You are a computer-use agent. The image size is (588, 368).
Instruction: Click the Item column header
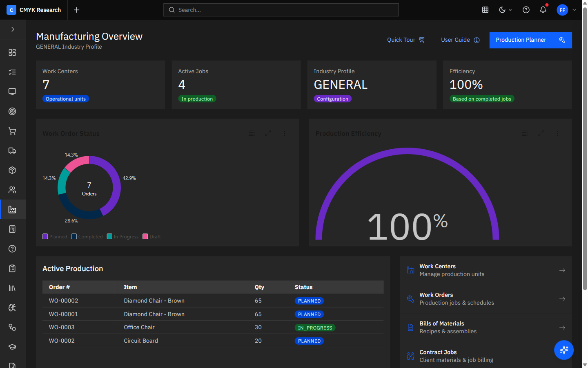[x=130, y=287]
